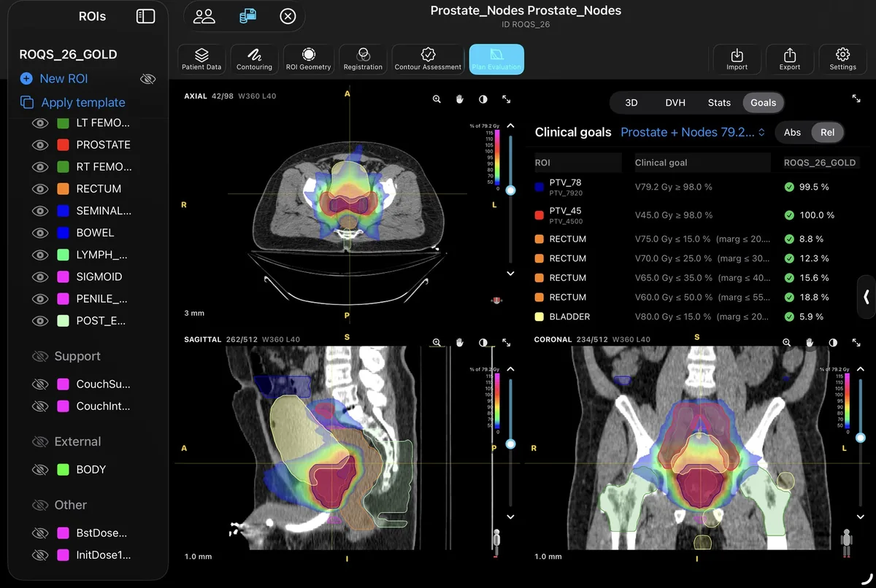
Task: Click down chevron on sagittal slice slider
Action: [510, 517]
